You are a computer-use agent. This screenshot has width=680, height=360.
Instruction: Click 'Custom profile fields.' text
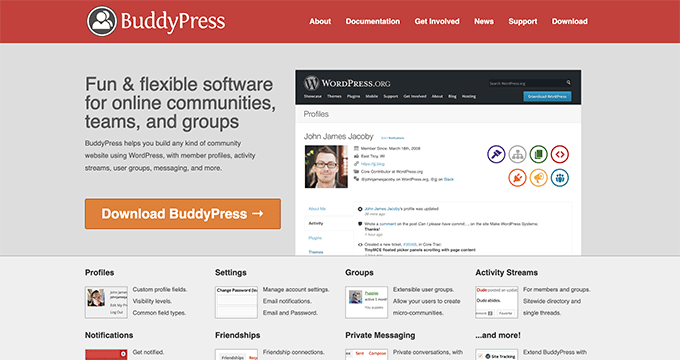coord(160,289)
